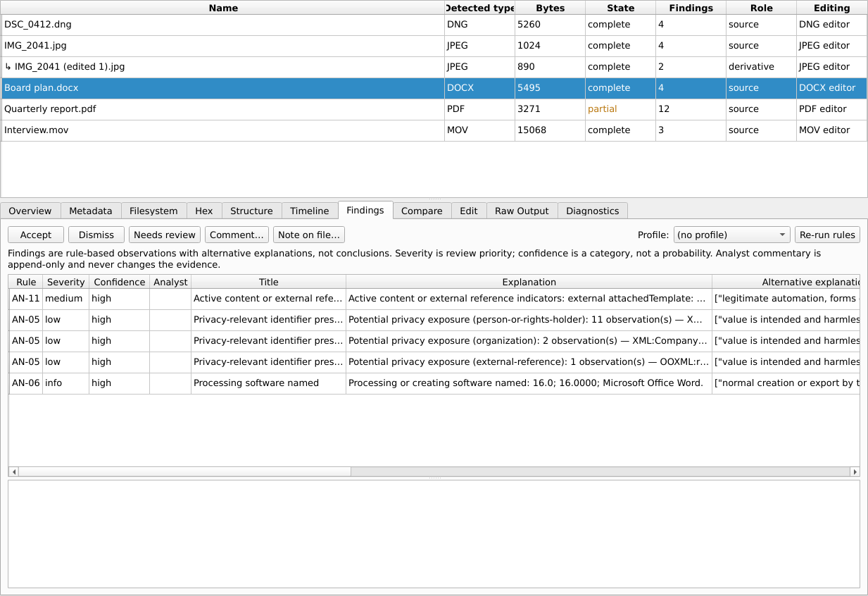Select the Board plan.docx row
Screen dimensions: 868x596
click(434, 88)
